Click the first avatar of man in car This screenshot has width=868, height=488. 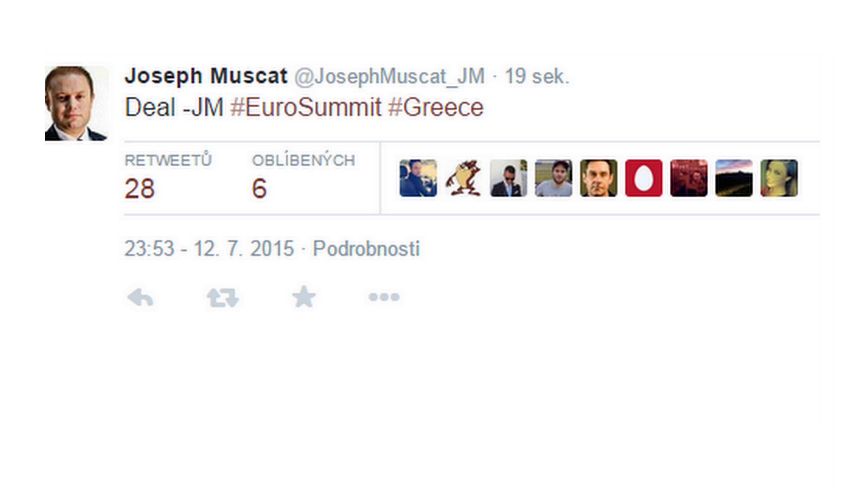pyautogui.click(x=418, y=178)
